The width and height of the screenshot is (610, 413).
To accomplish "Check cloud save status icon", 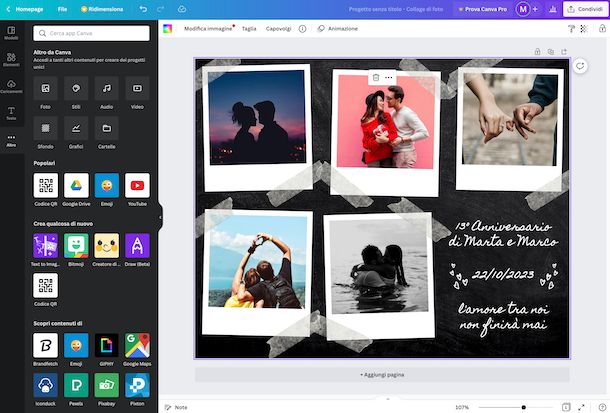I will [x=182, y=9].
